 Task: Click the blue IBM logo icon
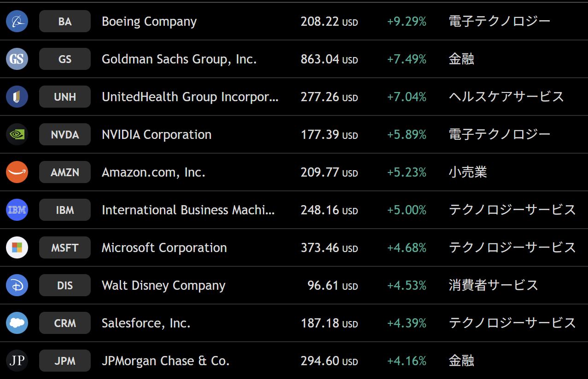click(17, 210)
